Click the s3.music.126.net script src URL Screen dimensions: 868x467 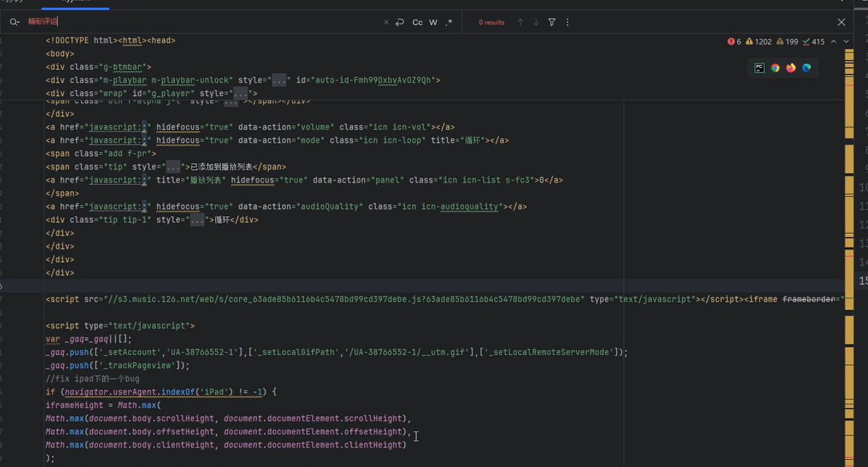344,299
